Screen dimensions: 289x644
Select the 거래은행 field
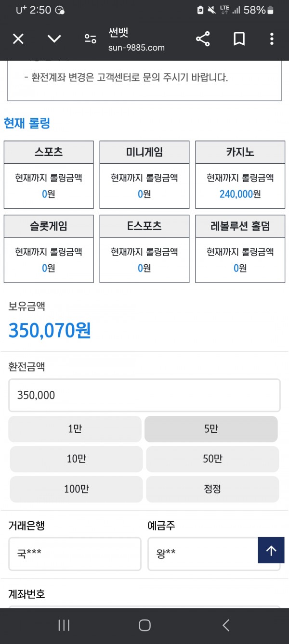(75, 554)
